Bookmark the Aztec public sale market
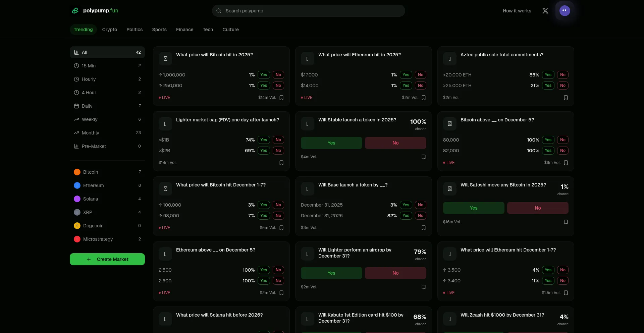 (566, 98)
